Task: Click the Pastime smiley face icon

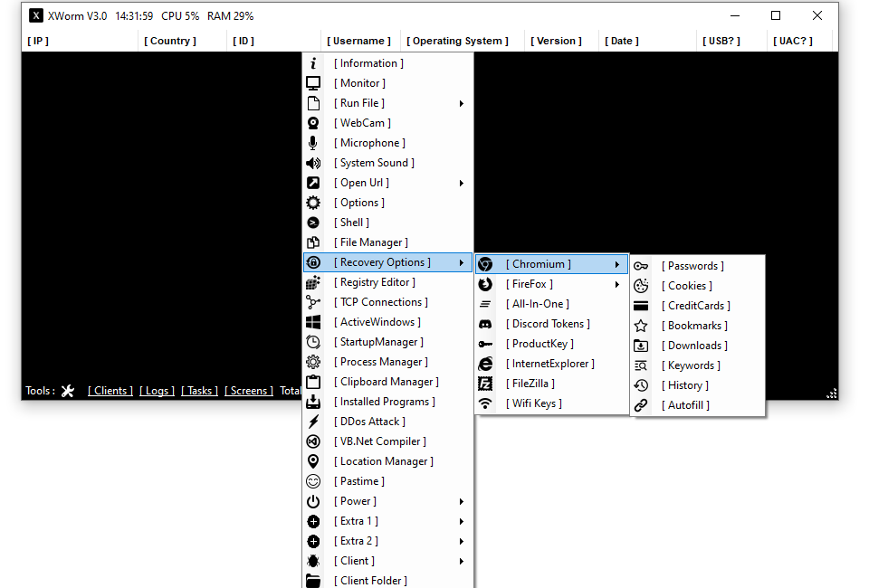Action: (x=313, y=481)
